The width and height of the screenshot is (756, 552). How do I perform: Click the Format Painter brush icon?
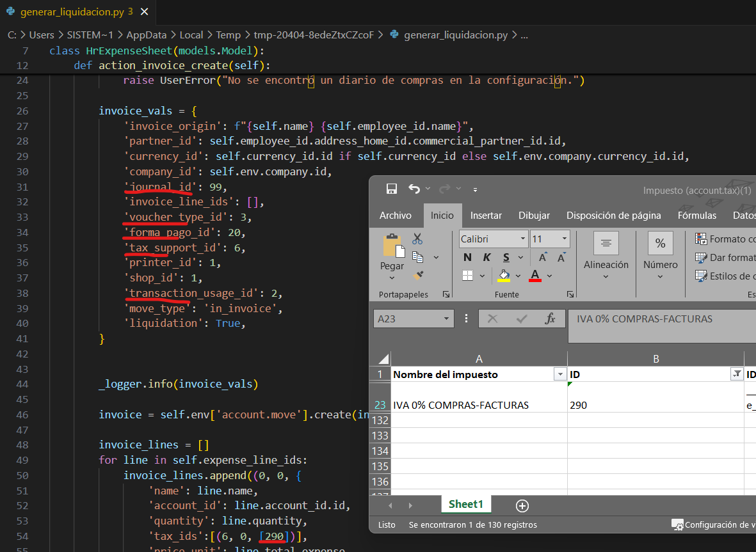[x=418, y=275]
